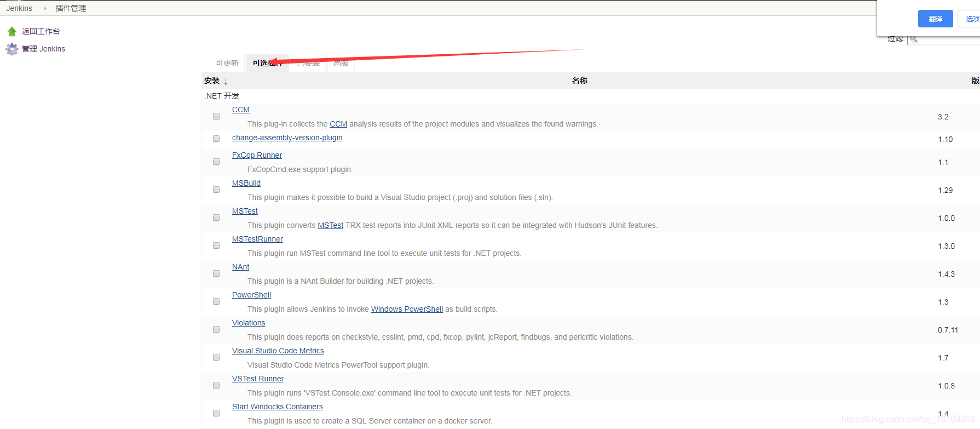The width and height of the screenshot is (980, 429).
Task: Sort by the 名称 column header
Action: pos(580,81)
